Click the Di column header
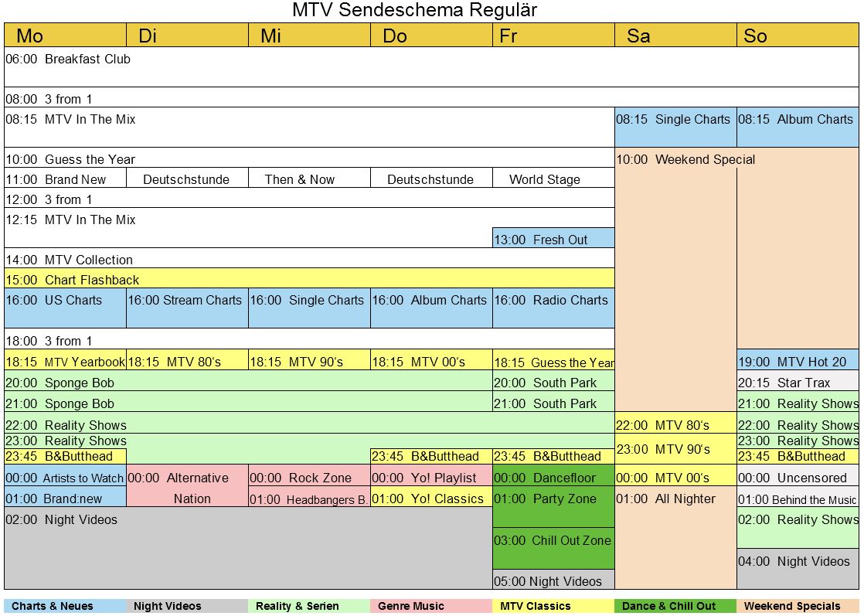This screenshot has height=616, width=864. [x=187, y=36]
